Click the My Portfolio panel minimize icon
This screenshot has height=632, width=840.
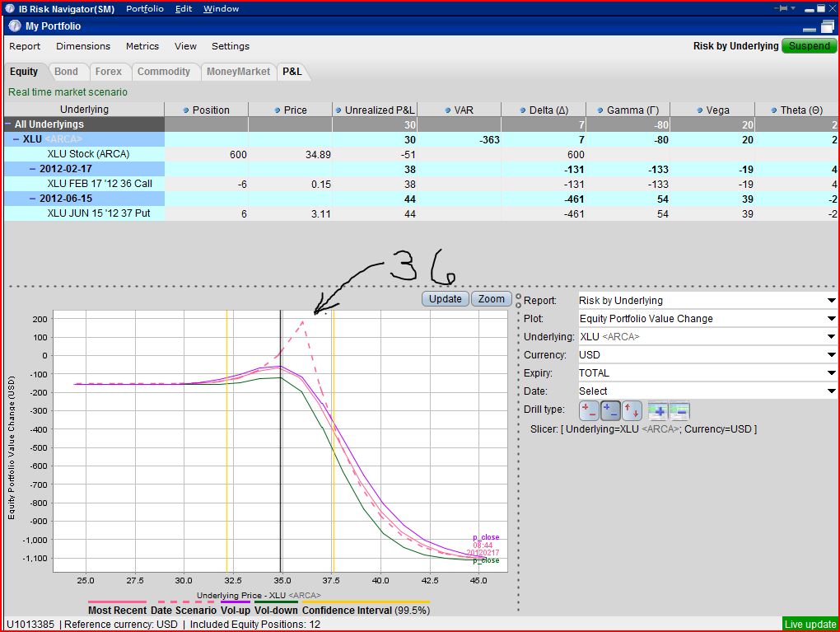810,30
